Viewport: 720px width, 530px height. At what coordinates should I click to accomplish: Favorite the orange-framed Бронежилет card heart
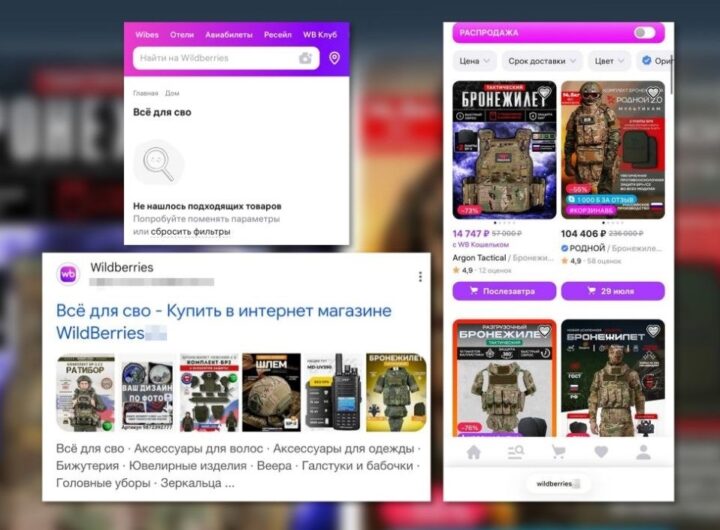[x=545, y=330]
